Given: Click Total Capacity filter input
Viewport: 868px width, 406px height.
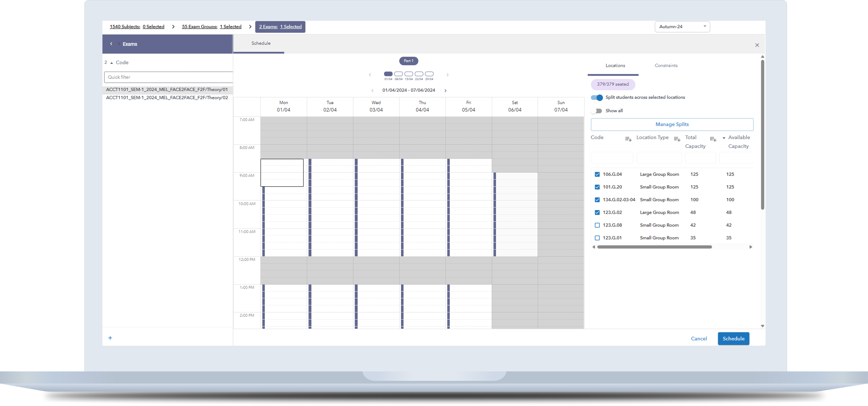Looking at the screenshot, I should [700, 158].
